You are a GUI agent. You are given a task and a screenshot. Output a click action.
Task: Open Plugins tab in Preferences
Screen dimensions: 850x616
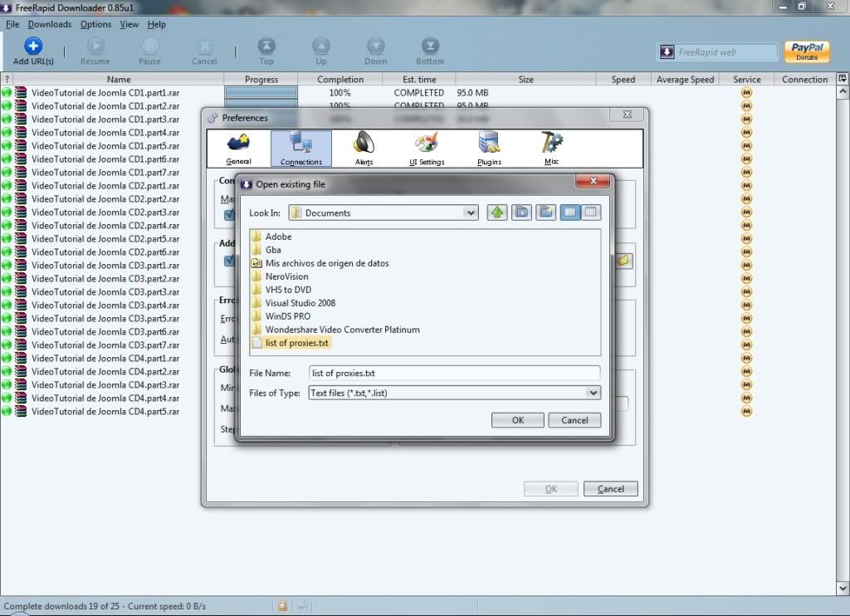click(x=489, y=148)
